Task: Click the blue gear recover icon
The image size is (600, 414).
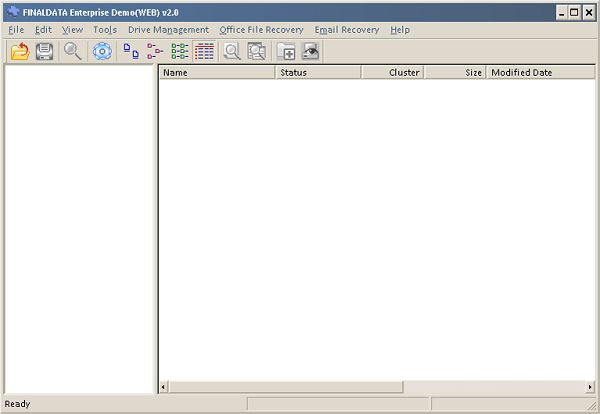Action: tap(102, 51)
